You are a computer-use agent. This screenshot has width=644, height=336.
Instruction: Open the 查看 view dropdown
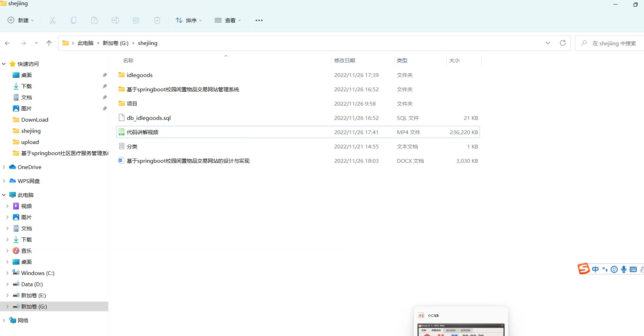228,21
